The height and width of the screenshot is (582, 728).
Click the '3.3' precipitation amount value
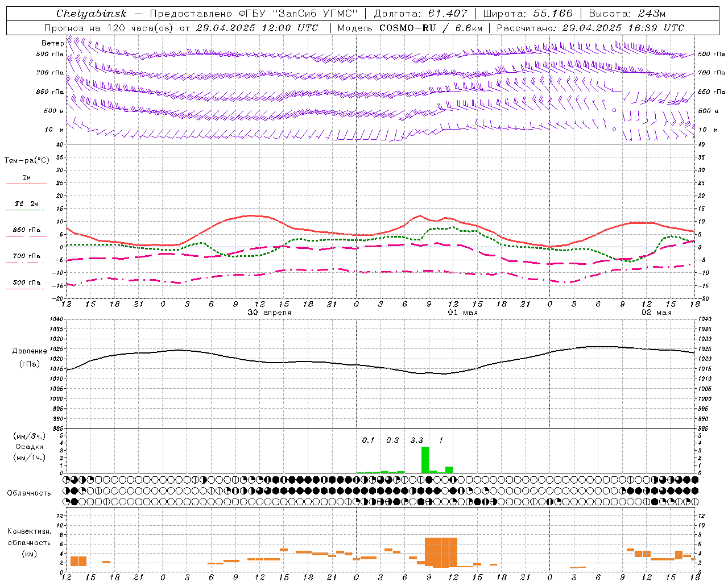tap(417, 440)
